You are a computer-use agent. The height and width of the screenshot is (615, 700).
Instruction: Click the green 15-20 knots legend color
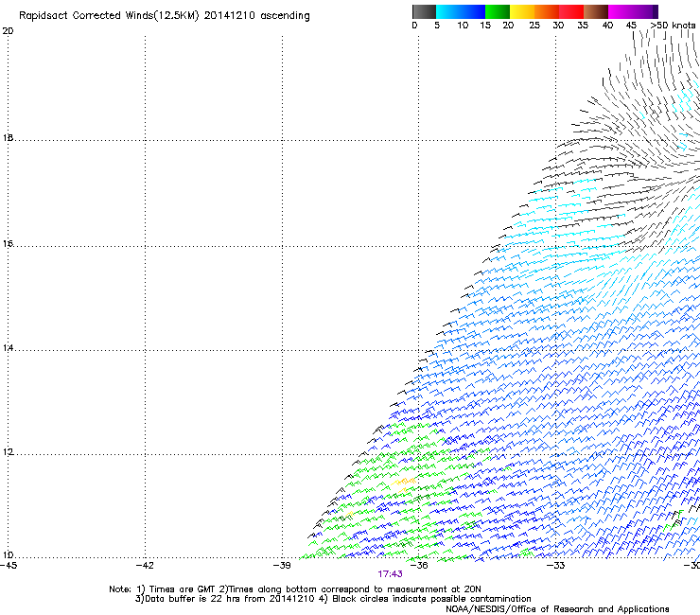pyautogui.click(x=498, y=11)
